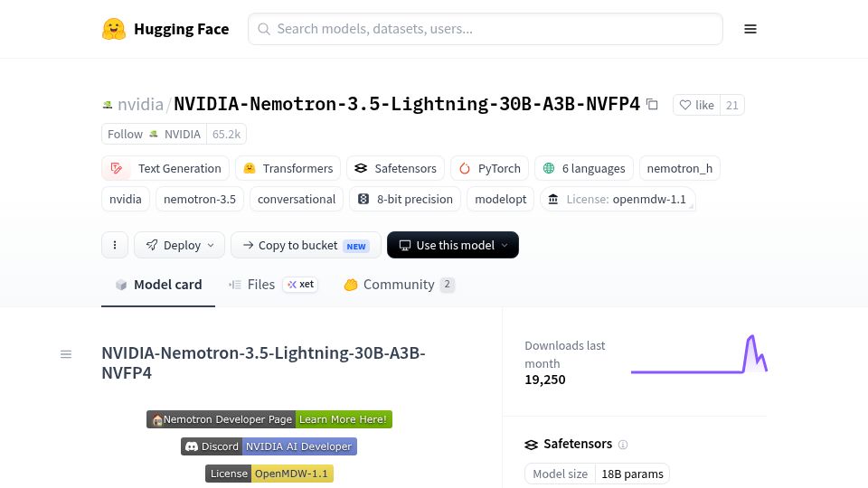The height and width of the screenshot is (488, 868).
Task: Click the Deploy rocket icon
Action: point(152,245)
